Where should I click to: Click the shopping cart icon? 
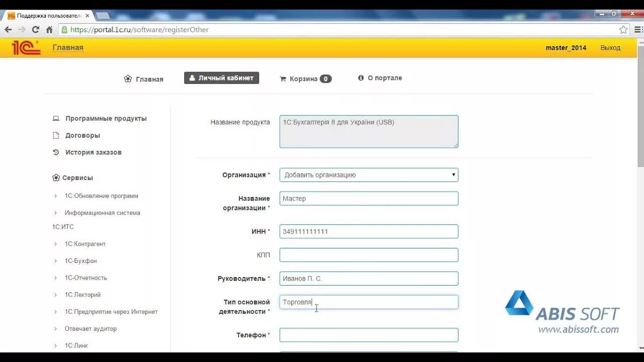[x=283, y=78]
